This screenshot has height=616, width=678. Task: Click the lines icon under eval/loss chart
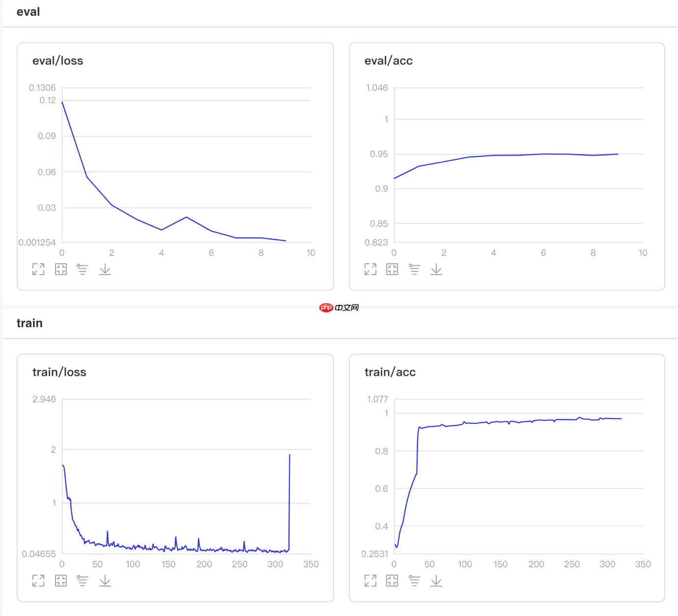tap(83, 269)
